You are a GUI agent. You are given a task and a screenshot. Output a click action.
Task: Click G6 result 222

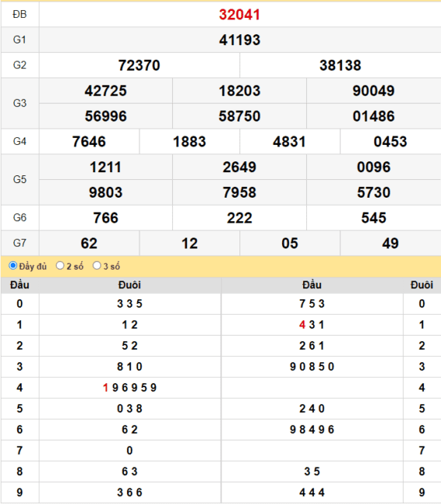(x=239, y=218)
